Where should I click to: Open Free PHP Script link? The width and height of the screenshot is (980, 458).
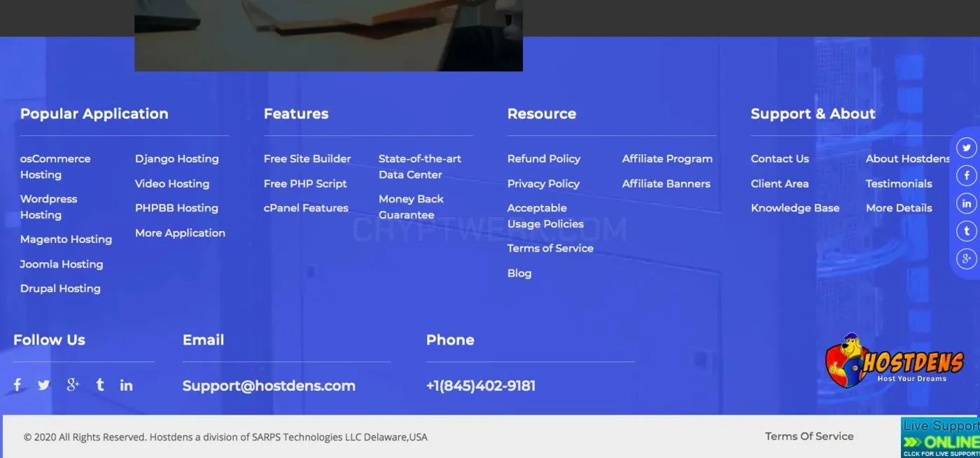pyautogui.click(x=305, y=183)
